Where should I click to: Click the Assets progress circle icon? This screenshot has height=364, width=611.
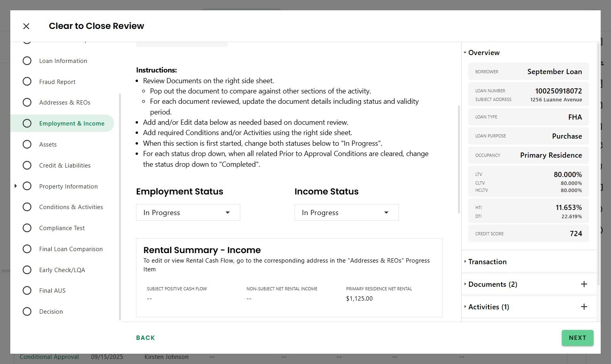[27, 144]
